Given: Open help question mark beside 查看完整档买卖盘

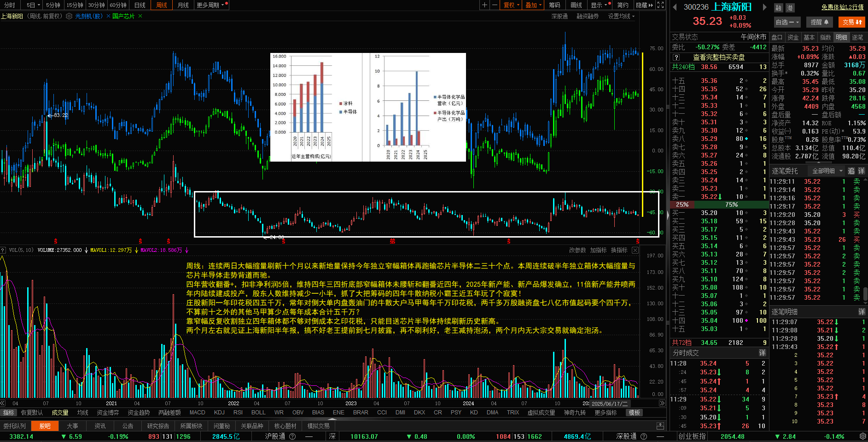Looking at the screenshot, I should click(676, 58).
